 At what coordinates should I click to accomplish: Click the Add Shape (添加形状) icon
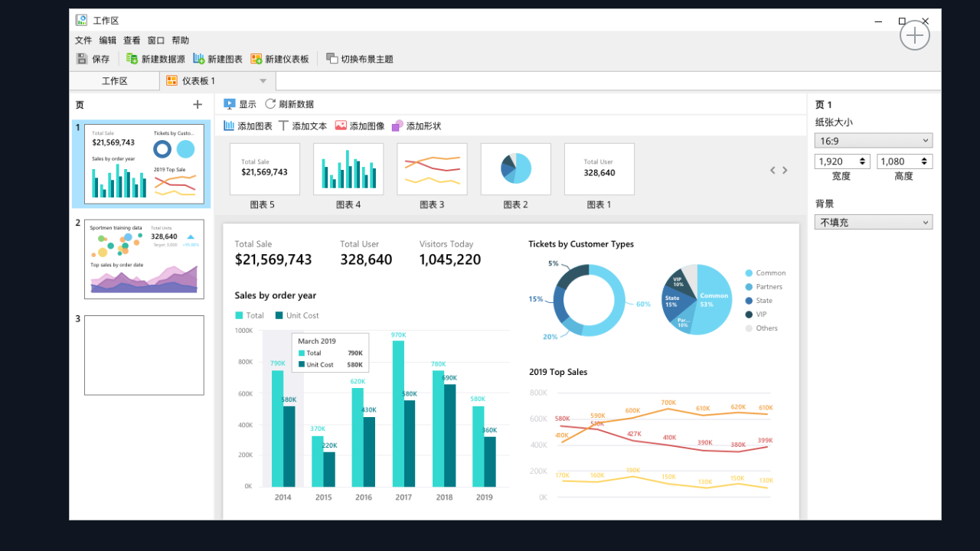point(397,126)
